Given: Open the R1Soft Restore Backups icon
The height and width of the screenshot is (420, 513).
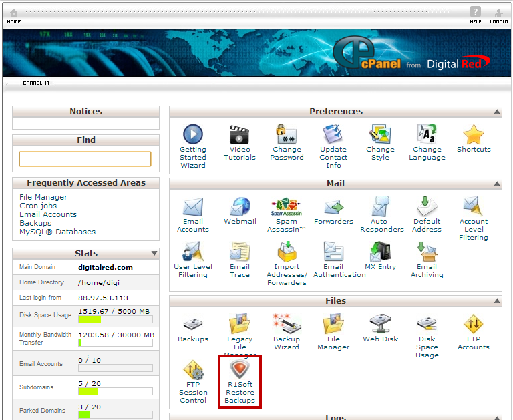Looking at the screenshot, I should point(240,369).
